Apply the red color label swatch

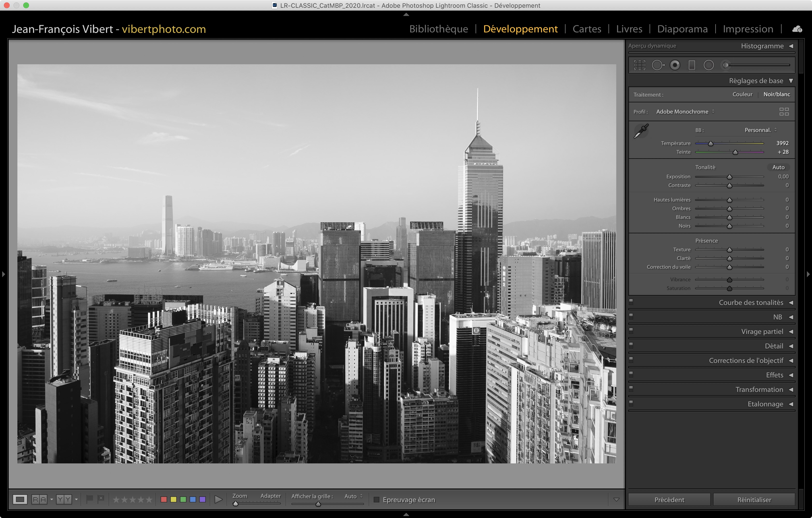point(164,499)
